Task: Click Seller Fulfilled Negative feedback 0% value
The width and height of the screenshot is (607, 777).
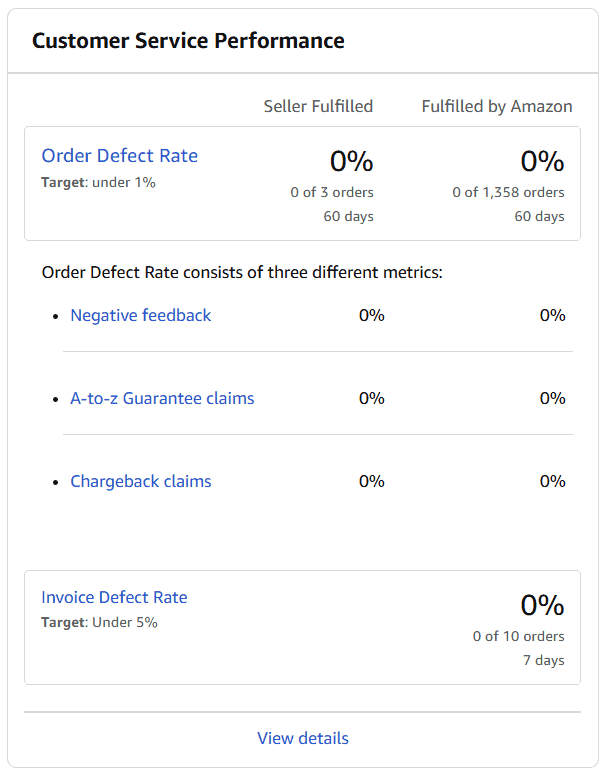Action: tap(372, 316)
